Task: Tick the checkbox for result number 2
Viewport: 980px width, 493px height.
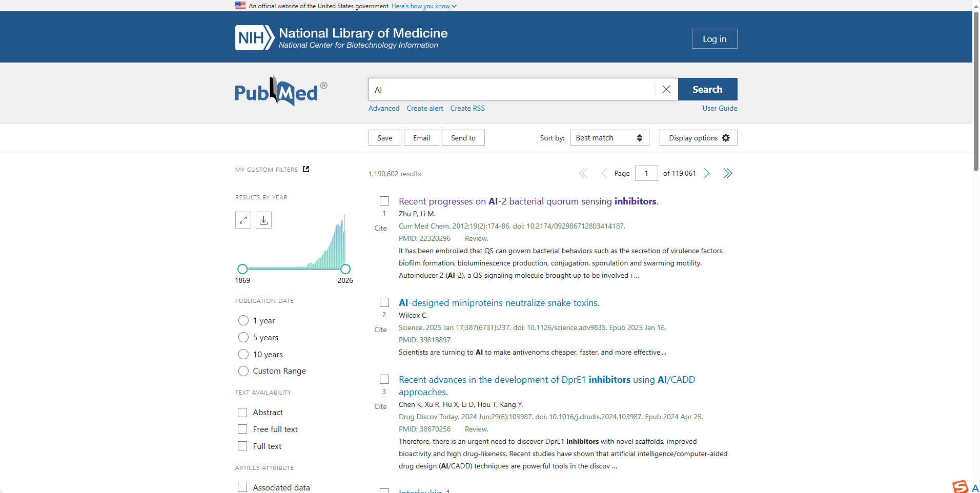Action: tap(384, 302)
